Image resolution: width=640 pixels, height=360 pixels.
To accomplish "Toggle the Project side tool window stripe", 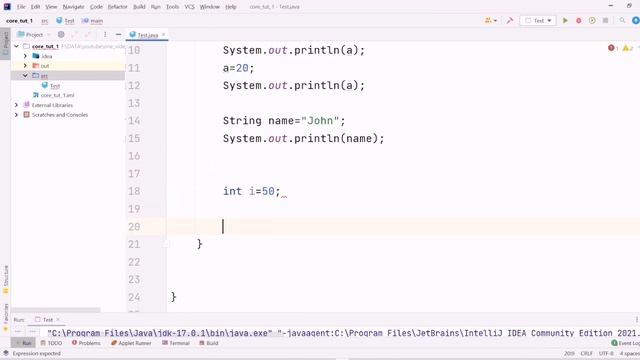I will pos(6,43).
